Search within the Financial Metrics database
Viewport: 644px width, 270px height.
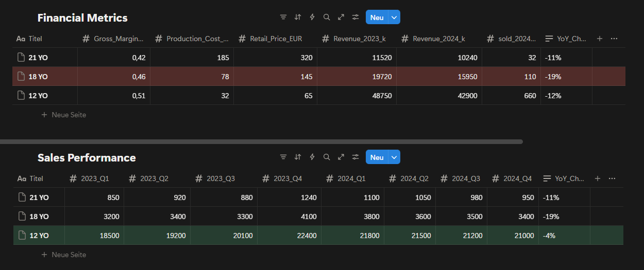click(x=326, y=17)
